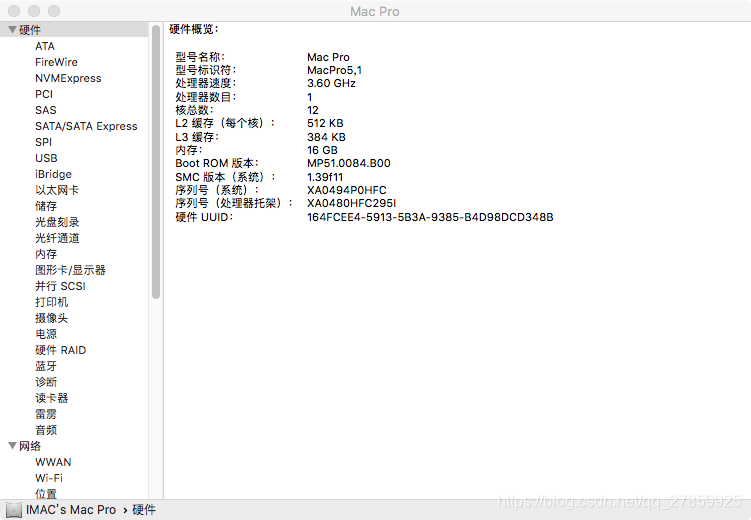Open 图形卡/显示器 entry
Screen dimensions: 751x520
tap(70, 270)
